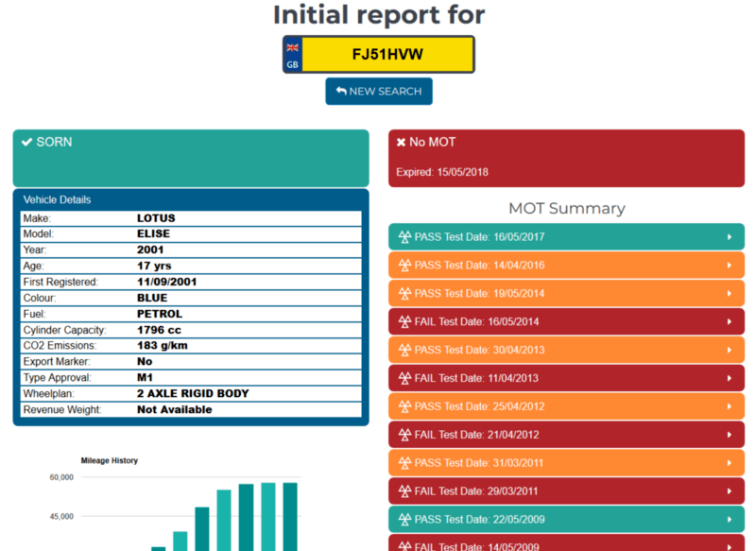The width and height of the screenshot is (756, 551).
Task: Click hazard icon for 16/05/2017 PASS test
Action: click(x=404, y=237)
